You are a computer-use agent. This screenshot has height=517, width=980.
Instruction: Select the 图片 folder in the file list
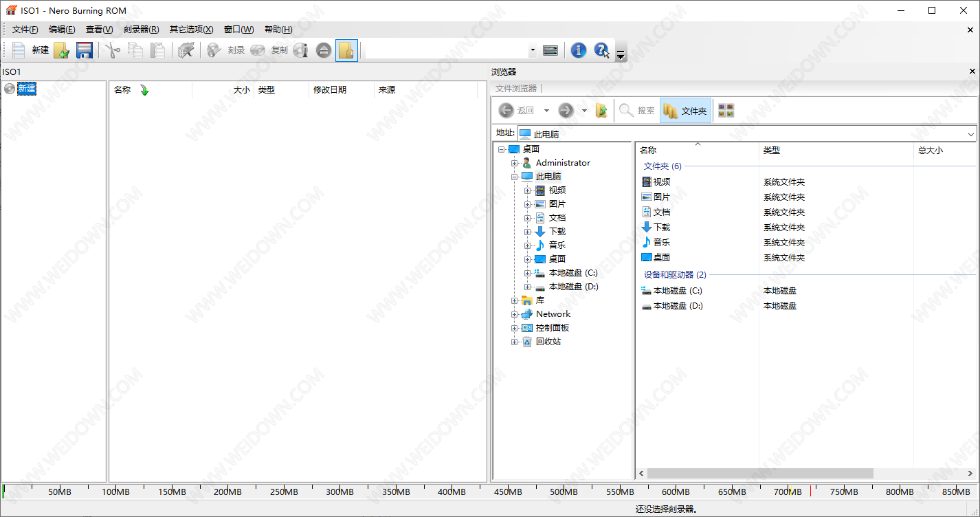click(662, 197)
